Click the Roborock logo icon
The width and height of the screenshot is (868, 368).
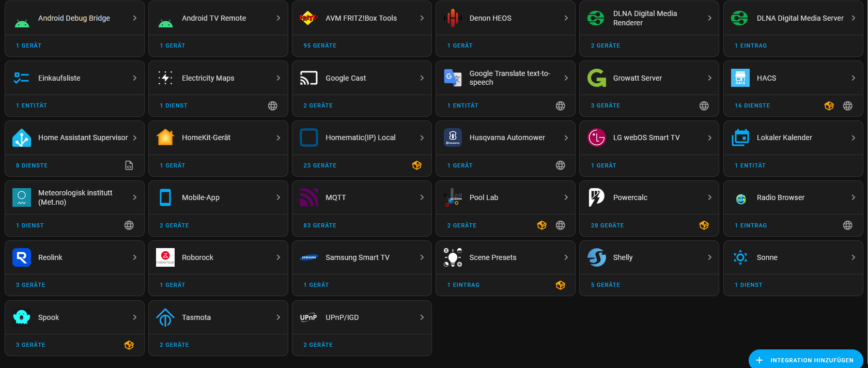tap(165, 257)
